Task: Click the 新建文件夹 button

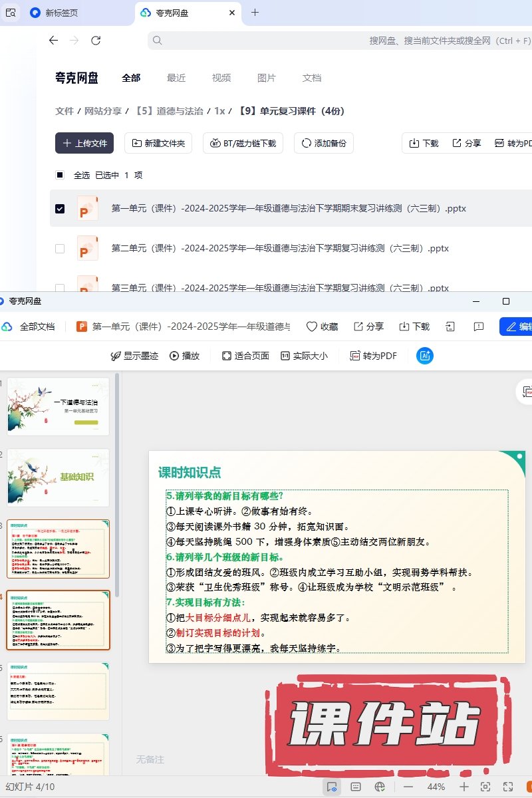Action: tap(159, 143)
